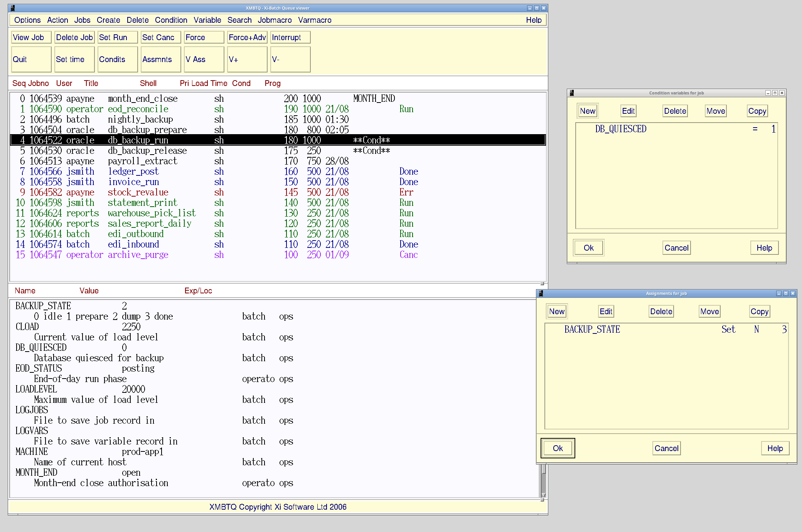
Task: Click Copy in Assignments for job dialog
Action: [x=759, y=311]
